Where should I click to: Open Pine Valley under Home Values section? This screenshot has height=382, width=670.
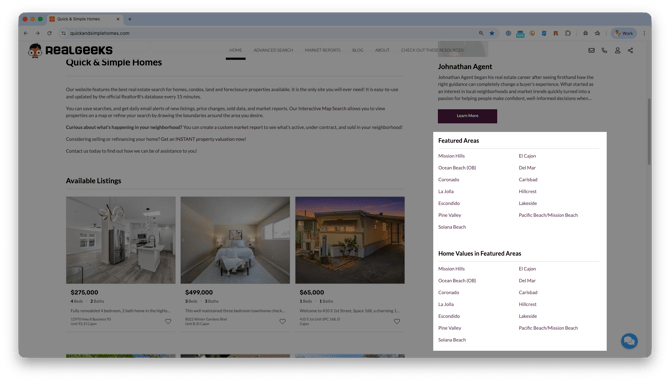pyautogui.click(x=450, y=328)
